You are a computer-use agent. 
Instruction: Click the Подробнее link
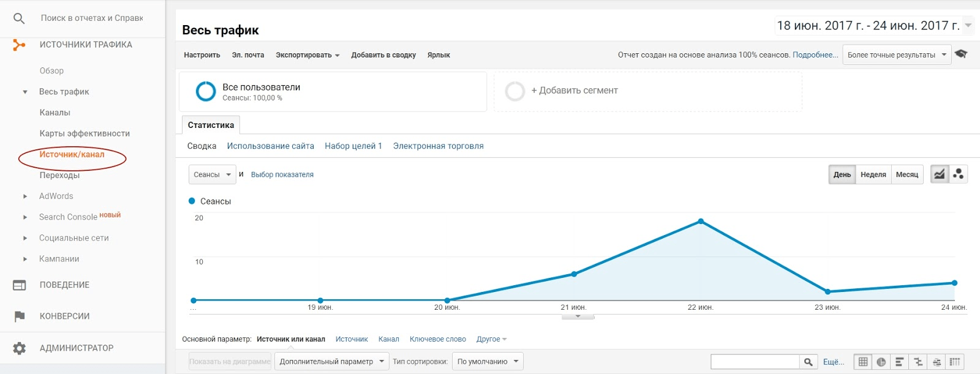click(815, 54)
